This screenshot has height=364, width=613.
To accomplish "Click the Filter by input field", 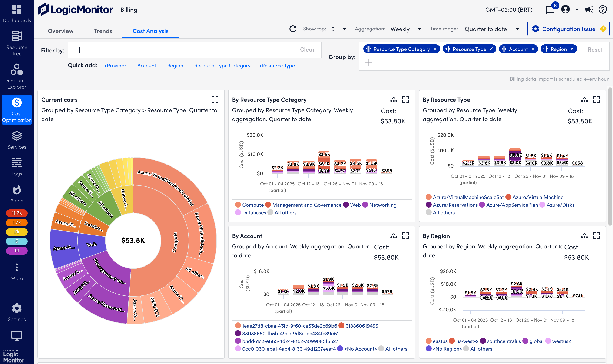I will click(x=195, y=50).
